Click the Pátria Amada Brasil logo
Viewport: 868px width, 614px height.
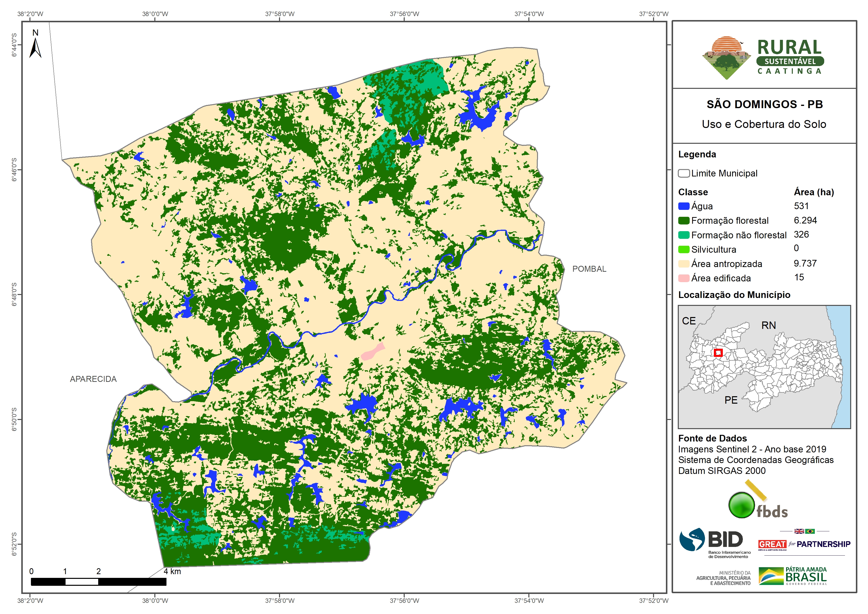(793, 575)
